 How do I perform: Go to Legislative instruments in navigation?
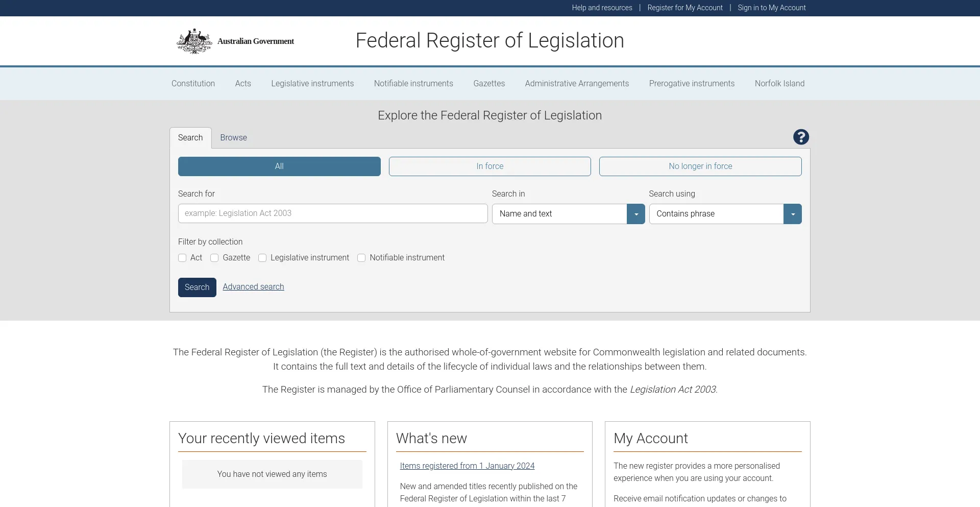[312, 83]
